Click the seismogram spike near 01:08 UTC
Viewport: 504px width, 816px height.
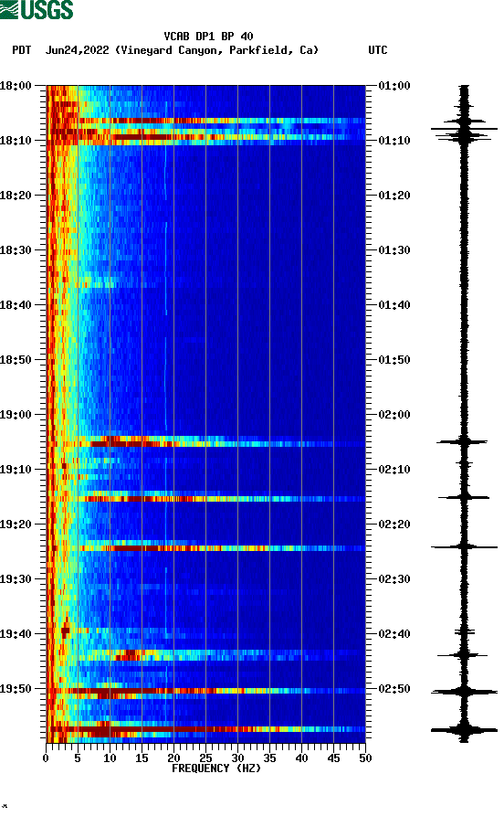[464, 129]
